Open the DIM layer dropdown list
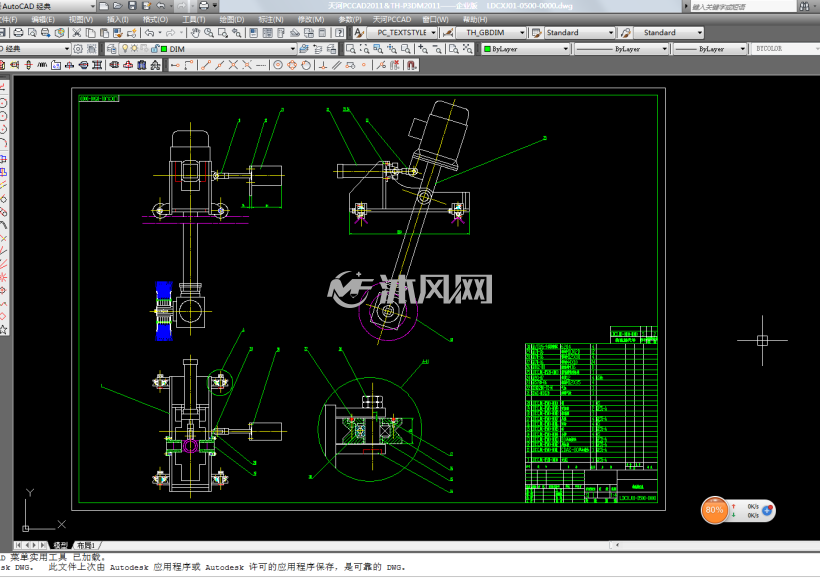Viewport: 820px width, 580px height. [293, 49]
